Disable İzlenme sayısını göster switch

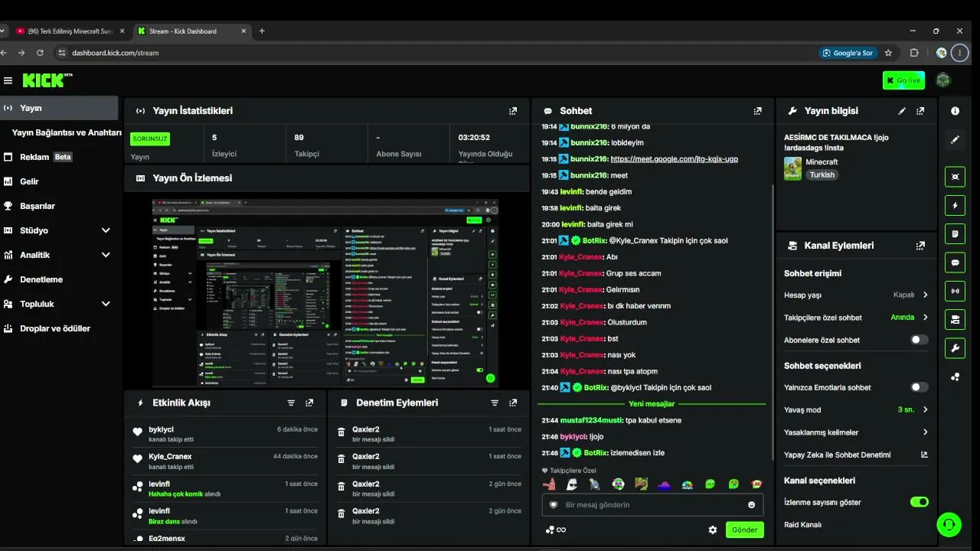(919, 502)
